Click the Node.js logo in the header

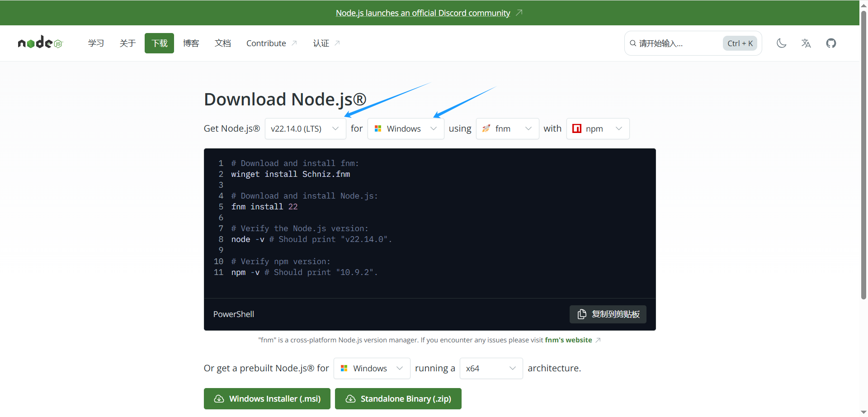point(40,43)
